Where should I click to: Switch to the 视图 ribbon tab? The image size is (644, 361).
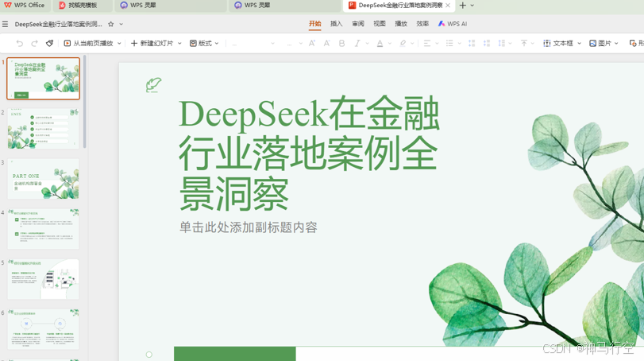379,24
